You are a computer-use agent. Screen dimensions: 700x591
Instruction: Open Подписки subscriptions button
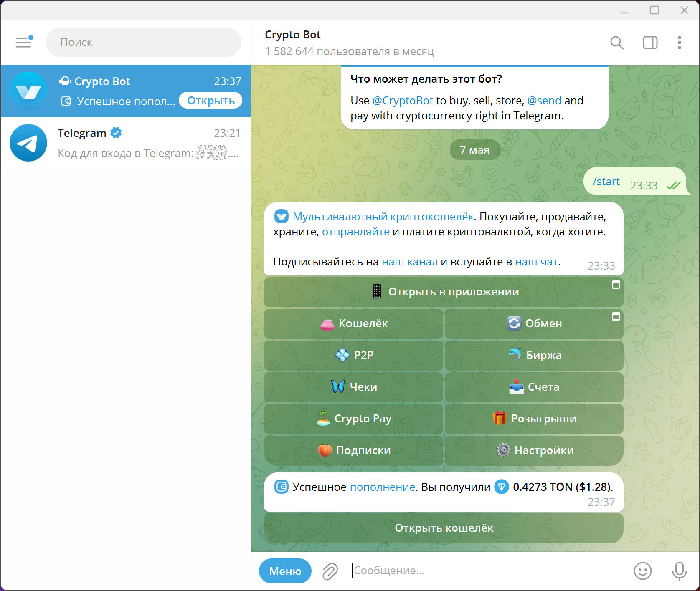click(353, 450)
